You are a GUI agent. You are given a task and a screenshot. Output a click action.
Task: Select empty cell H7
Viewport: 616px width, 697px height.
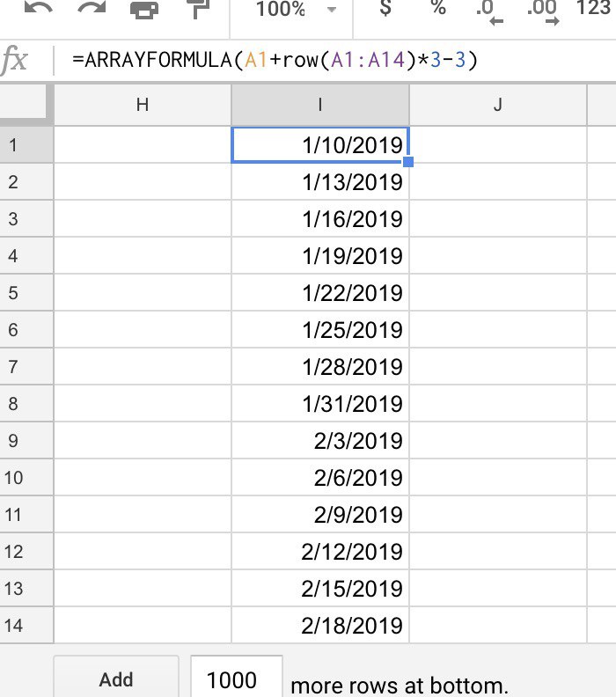[143, 366]
